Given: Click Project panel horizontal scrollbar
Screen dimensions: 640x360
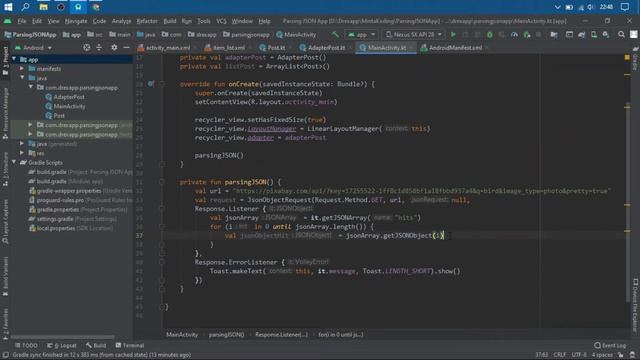Looking at the screenshot, I should tap(63, 337).
